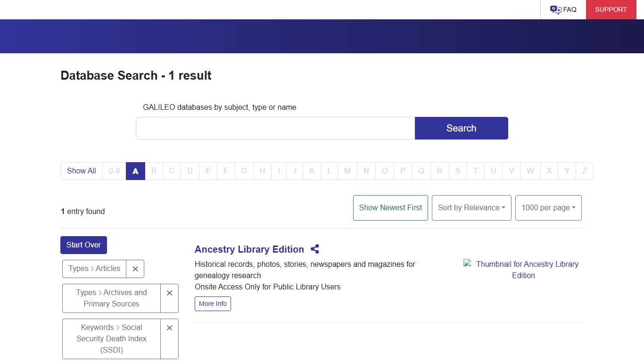Remove the Archives and Primary Sources filter
The image size is (644, 362).
tap(169, 293)
